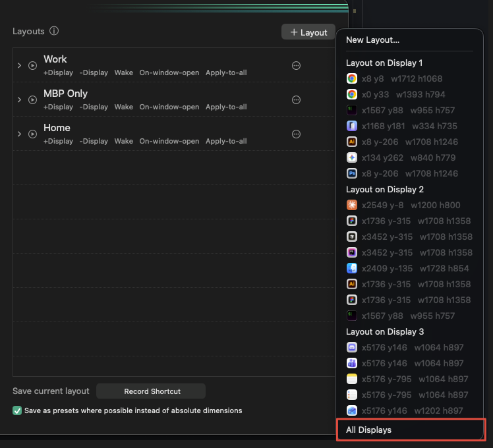493x448 pixels.
Task: Click the Home layout name
Action: point(57,128)
